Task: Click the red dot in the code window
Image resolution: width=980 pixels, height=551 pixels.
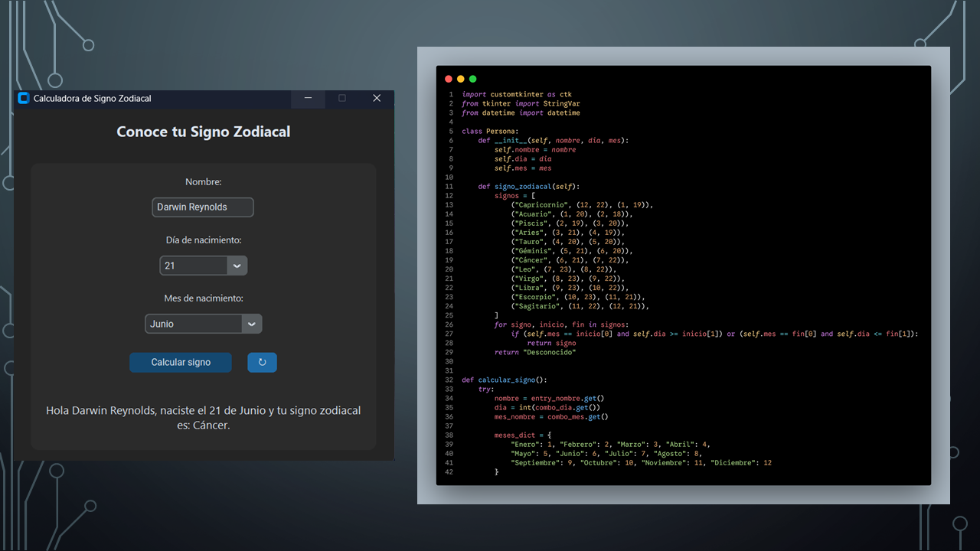Action: click(x=449, y=79)
